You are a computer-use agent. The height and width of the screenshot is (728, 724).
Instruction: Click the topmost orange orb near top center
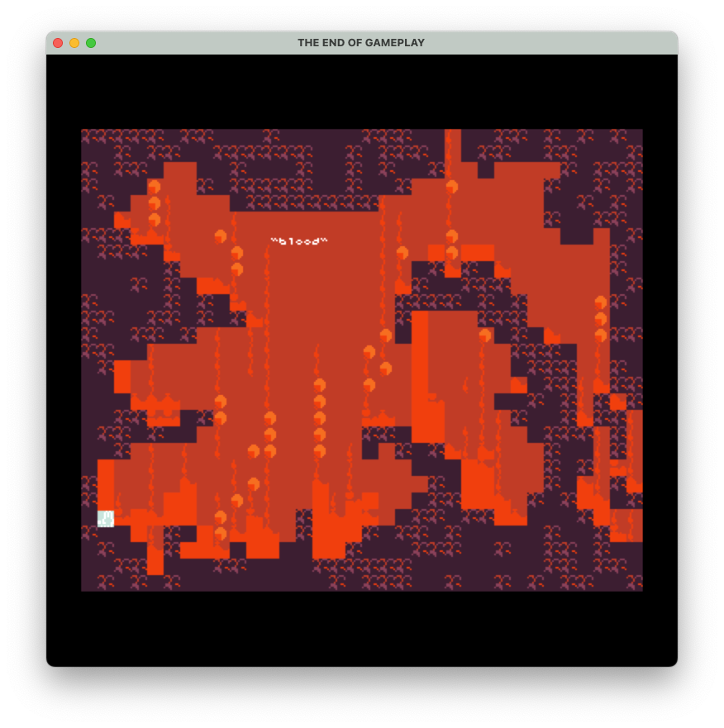coord(450,186)
